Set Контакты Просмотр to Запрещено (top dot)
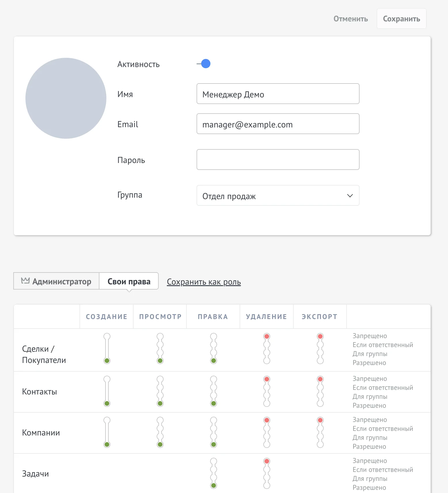448x493 pixels. (x=160, y=379)
